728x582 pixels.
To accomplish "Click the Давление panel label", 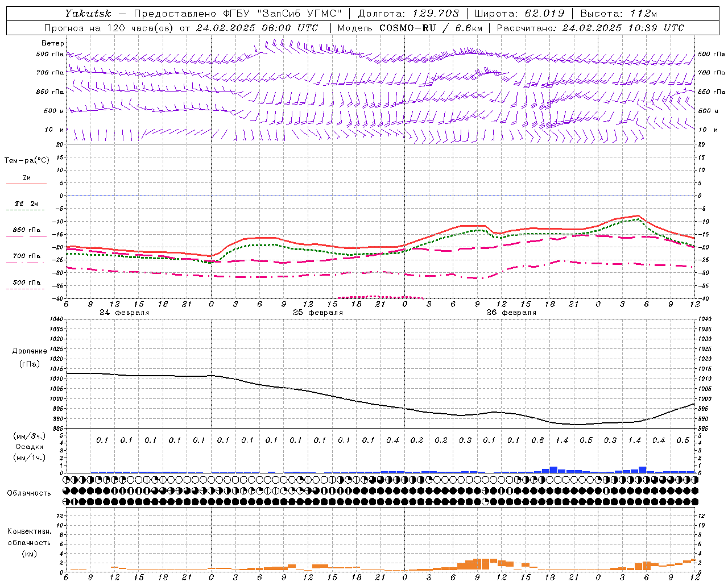I will 30,351.
